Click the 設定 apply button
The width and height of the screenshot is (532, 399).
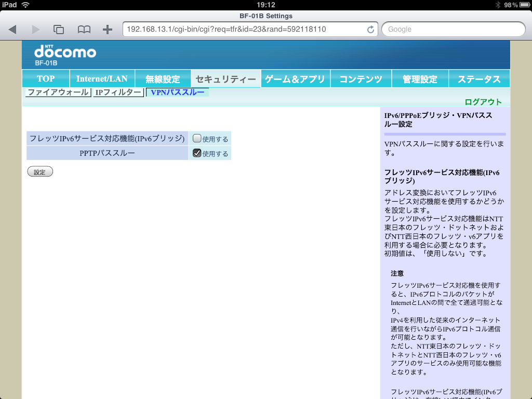click(x=40, y=171)
